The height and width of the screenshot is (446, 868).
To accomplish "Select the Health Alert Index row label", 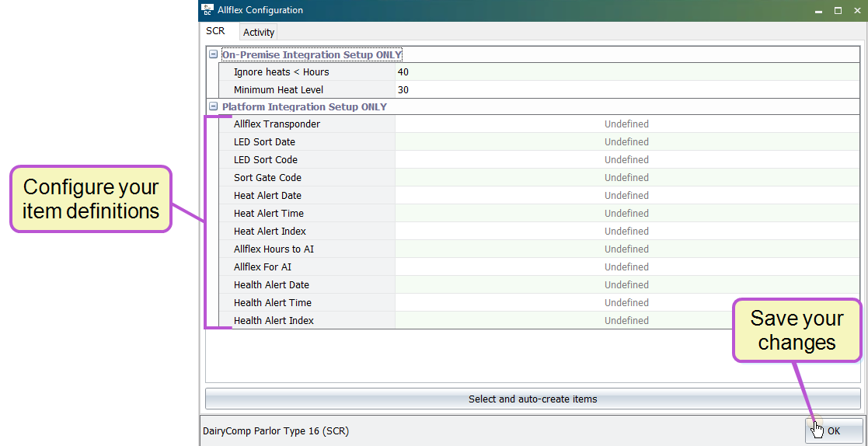I will [274, 320].
